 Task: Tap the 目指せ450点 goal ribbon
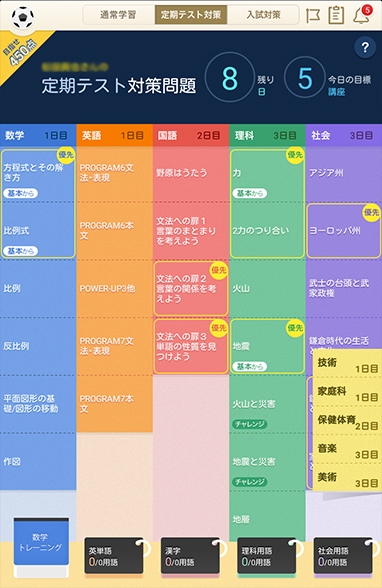point(21,52)
